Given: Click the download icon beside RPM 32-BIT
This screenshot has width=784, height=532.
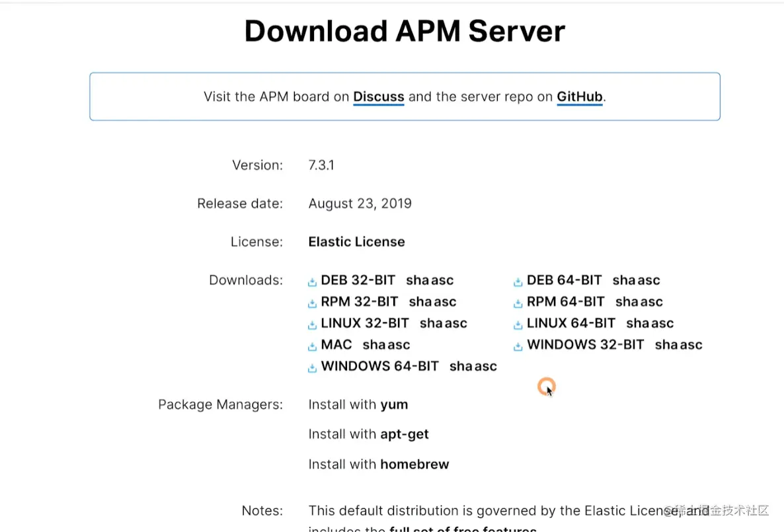Looking at the screenshot, I should [312, 303].
